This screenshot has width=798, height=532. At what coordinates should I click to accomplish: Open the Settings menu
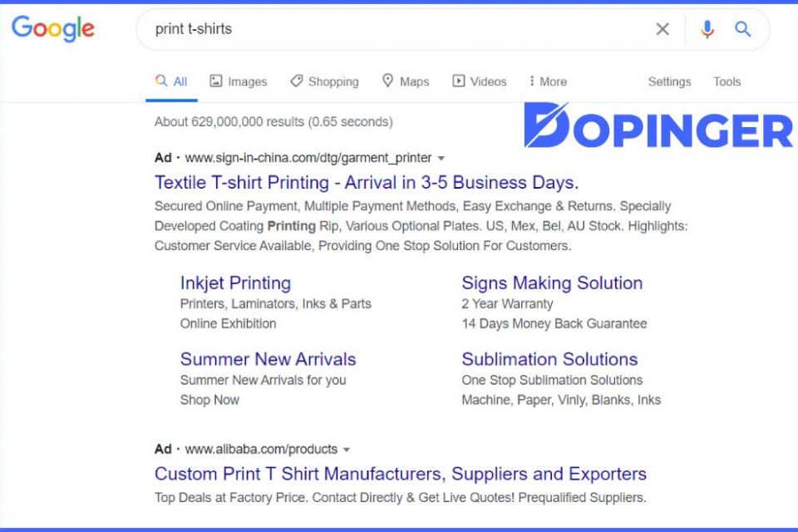click(x=669, y=81)
